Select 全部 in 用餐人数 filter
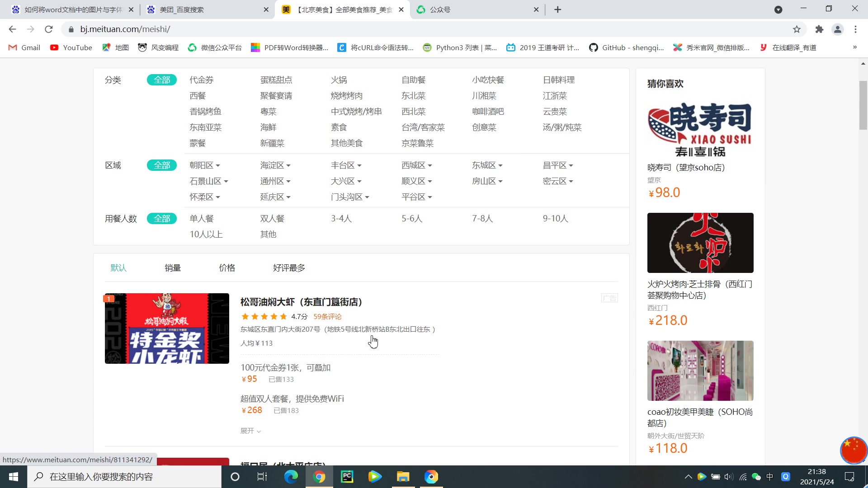 (x=162, y=219)
